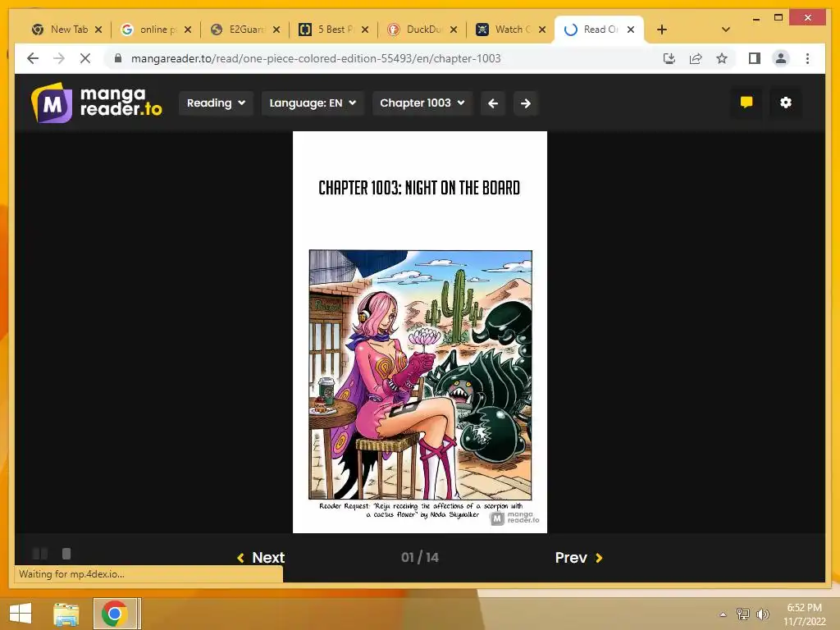Click the 01 / 14 page counter
Viewport: 840px width, 630px height.
419,557
